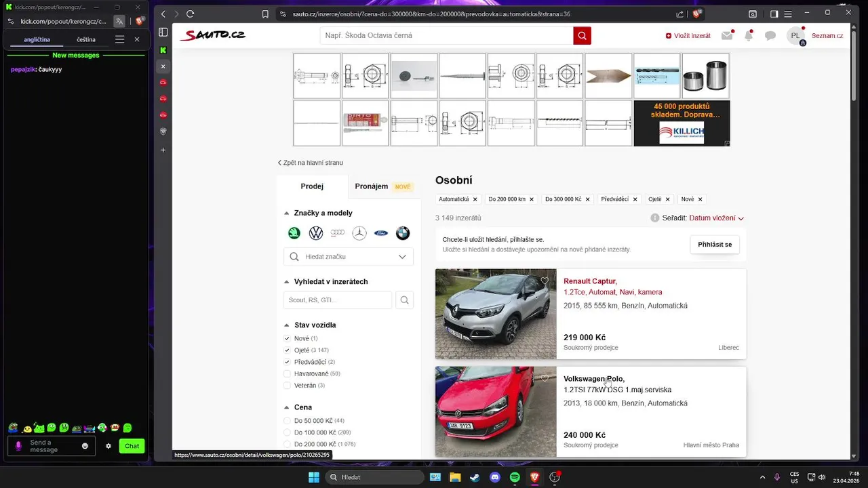Image resolution: width=868 pixels, height=488 pixels.
Task: Select angličtina in the translate popup
Action: click(x=37, y=39)
